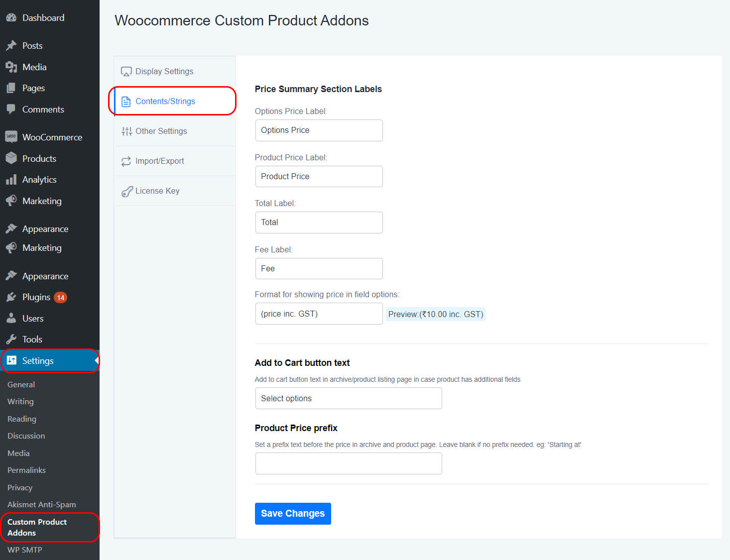Open the Posts menu
This screenshot has width=730, height=560.
50,46
